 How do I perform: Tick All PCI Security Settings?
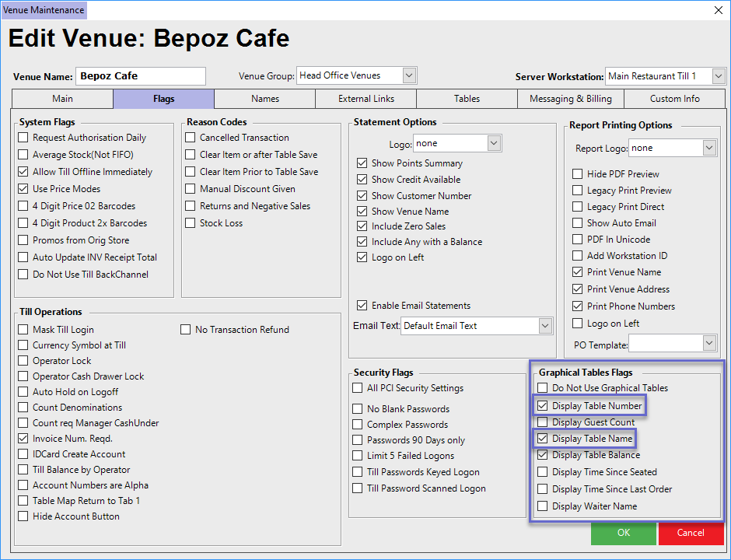357,388
